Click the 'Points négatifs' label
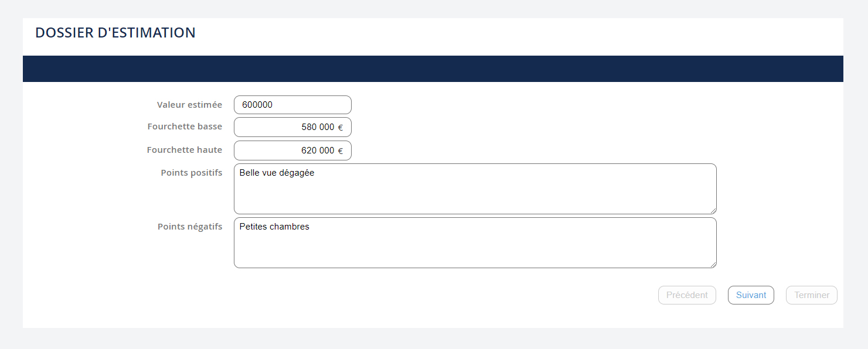Viewport: 868px width, 349px height. [x=190, y=227]
